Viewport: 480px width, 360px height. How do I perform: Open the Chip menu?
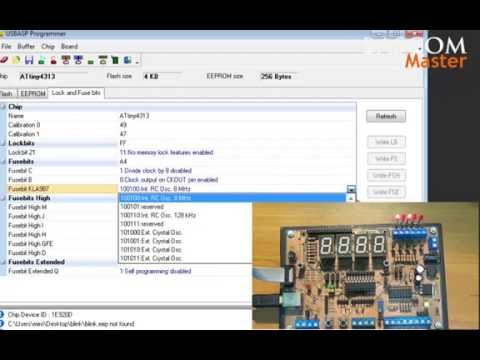tap(48, 46)
